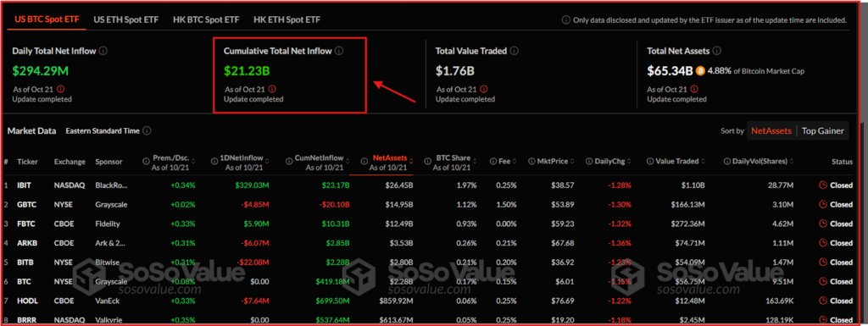Toggle NetAssets column sort arrows

[x=411, y=162]
